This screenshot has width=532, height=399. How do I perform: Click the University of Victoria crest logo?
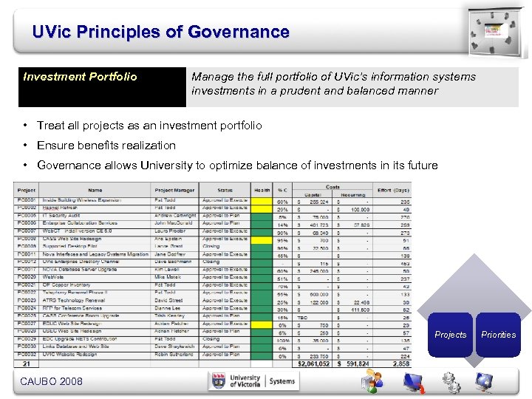[219, 381]
